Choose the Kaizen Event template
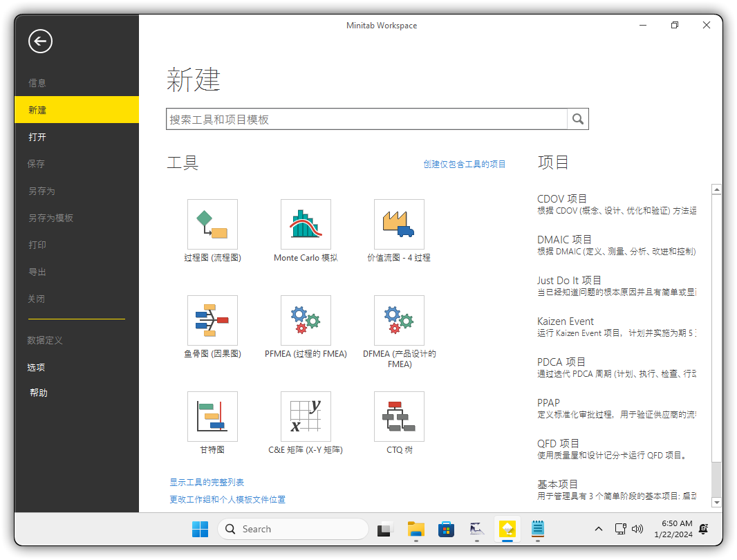Image resolution: width=737 pixels, height=560 pixels. click(x=617, y=327)
